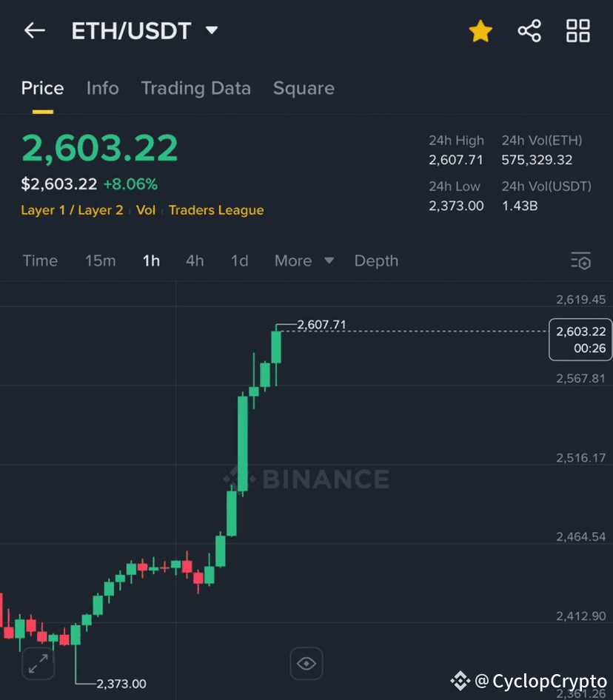The width and height of the screenshot is (613, 700).
Task: Open the four-square grid menu icon
Action: pyautogui.click(x=578, y=31)
